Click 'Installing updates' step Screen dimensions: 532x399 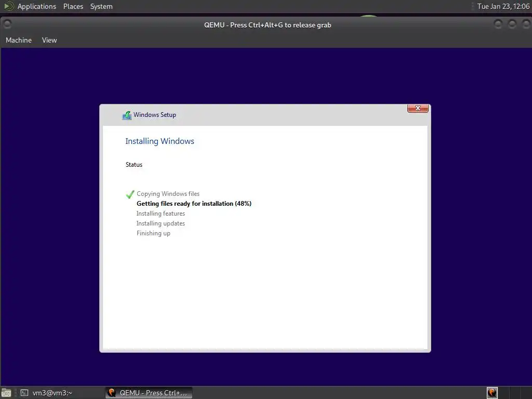[161, 223]
